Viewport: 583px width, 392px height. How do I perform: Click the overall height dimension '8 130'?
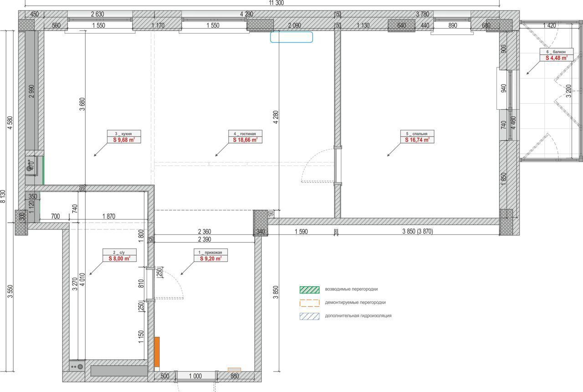click(x=3, y=197)
